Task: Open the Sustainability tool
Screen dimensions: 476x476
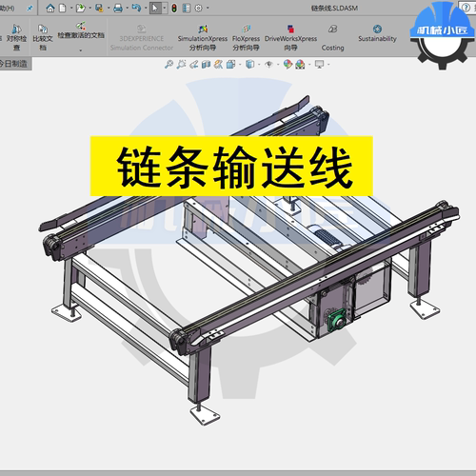Action: 377,33
